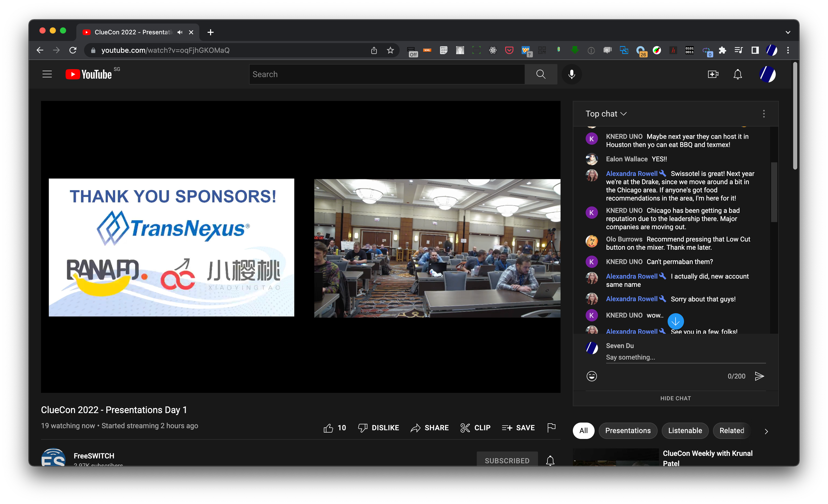
Task: Click KNERD UNO's Houston message avatar
Action: 592,139
